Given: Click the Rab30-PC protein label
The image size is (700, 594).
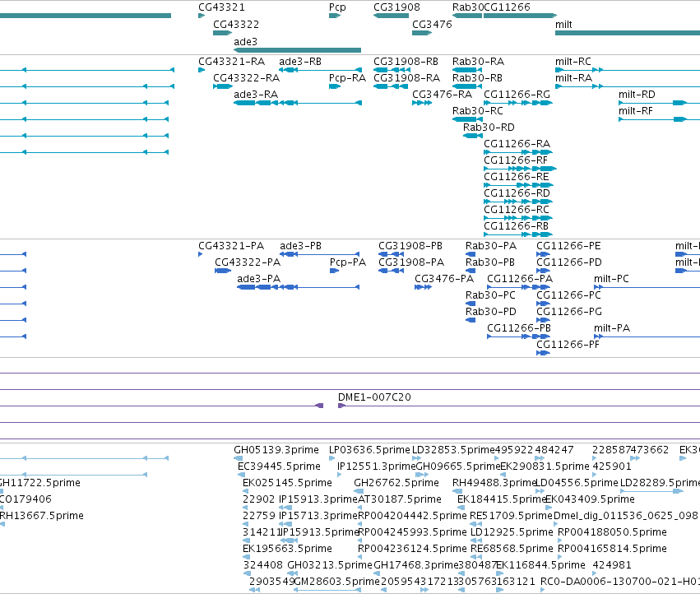Looking at the screenshot, I should point(490,295).
